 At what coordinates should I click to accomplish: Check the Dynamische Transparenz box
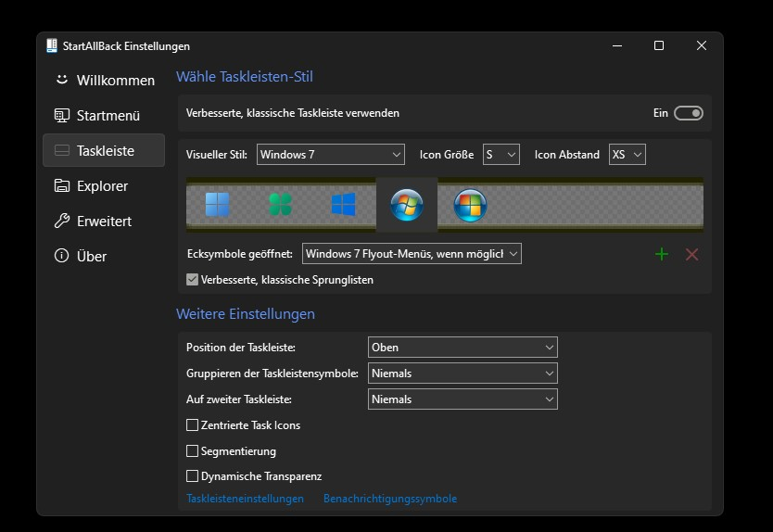pyautogui.click(x=192, y=475)
